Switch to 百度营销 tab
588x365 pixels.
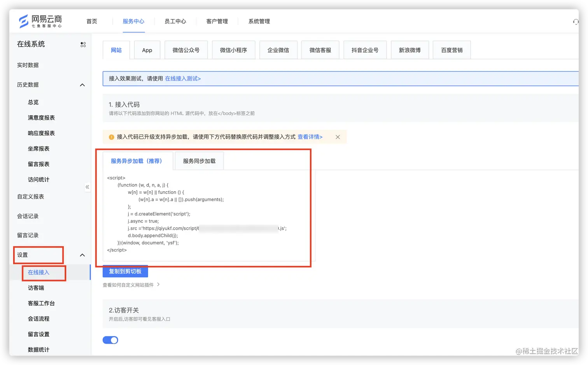pos(451,50)
